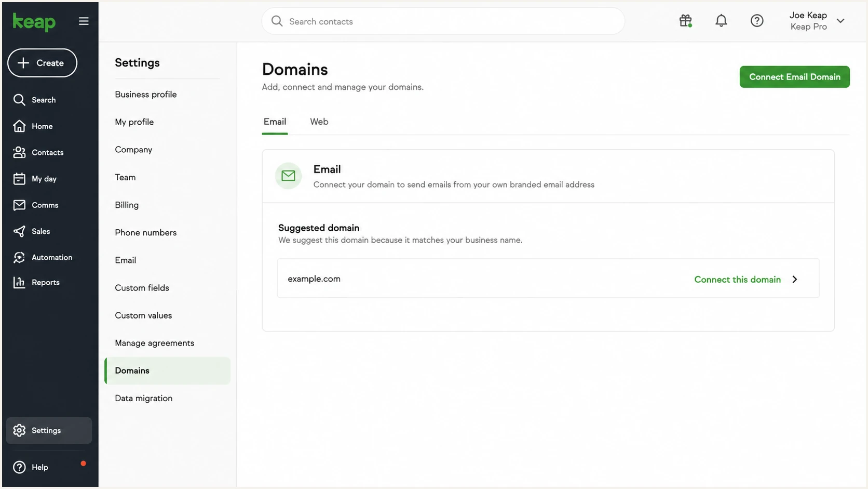Open Custom values settings
The height and width of the screenshot is (489, 868).
click(143, 315)
